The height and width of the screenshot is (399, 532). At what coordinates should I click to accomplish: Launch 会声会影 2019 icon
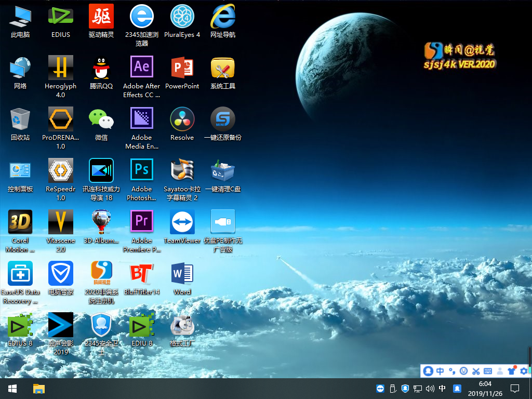60,325
